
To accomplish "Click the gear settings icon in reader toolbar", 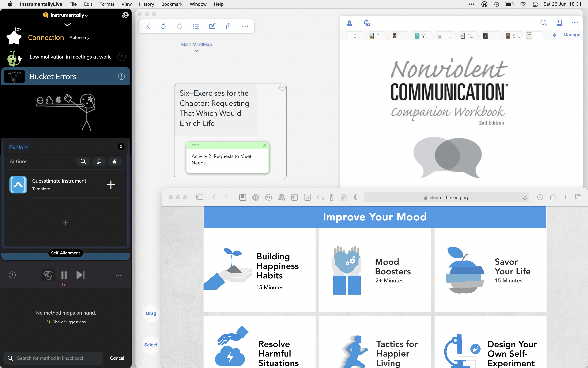I will pyautogui.click(x=366, y=23).
